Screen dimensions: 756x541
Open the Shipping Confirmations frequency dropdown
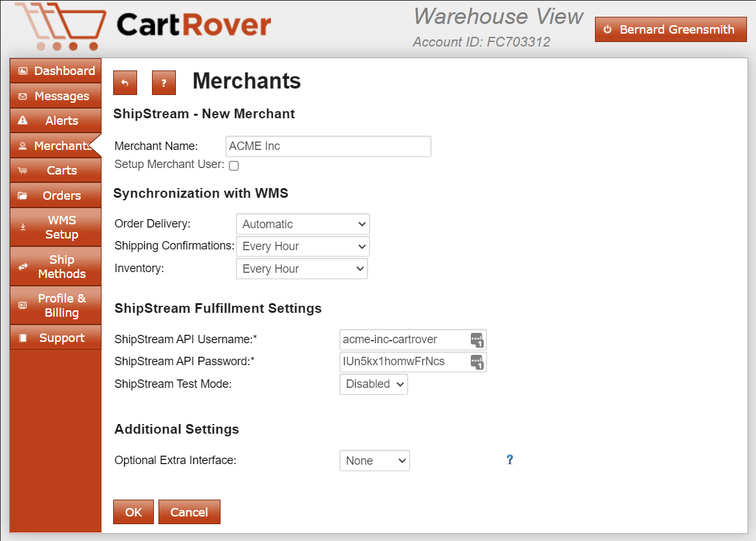pyautogui.click(x=302, y=246)
